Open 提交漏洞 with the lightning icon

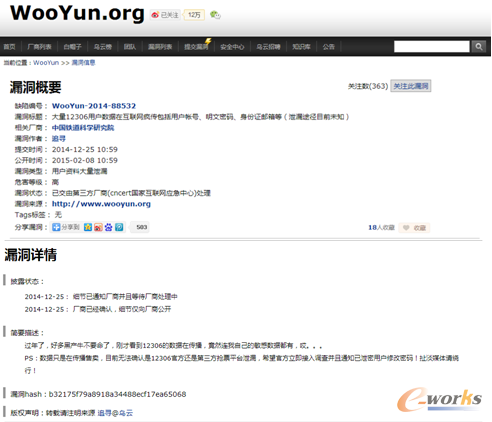coord(196,47)
